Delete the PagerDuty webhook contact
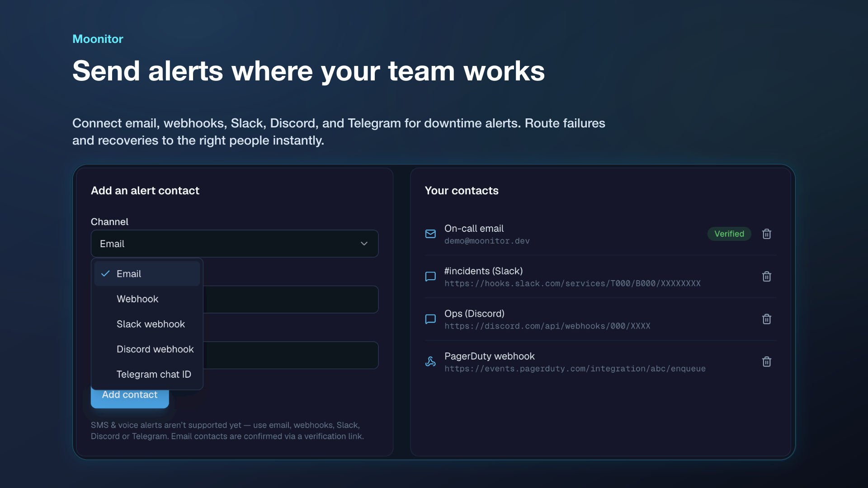The width and height of the screenshot is (868, 488). pos(767,361)
